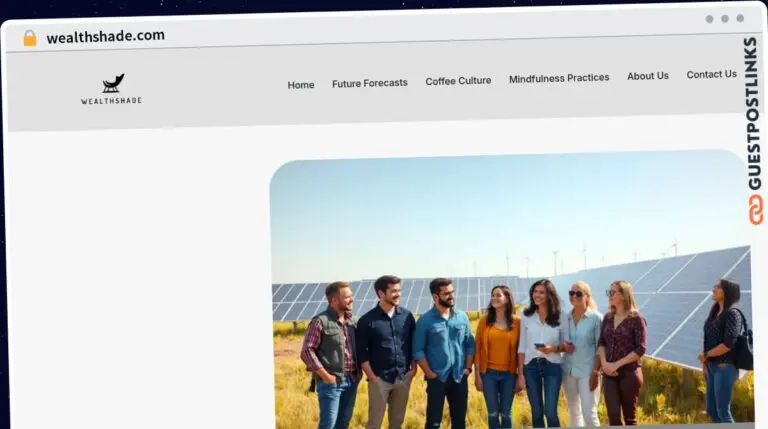
Task: Click the WEALTHSHADE text below the logo
Action: [111, 101]
